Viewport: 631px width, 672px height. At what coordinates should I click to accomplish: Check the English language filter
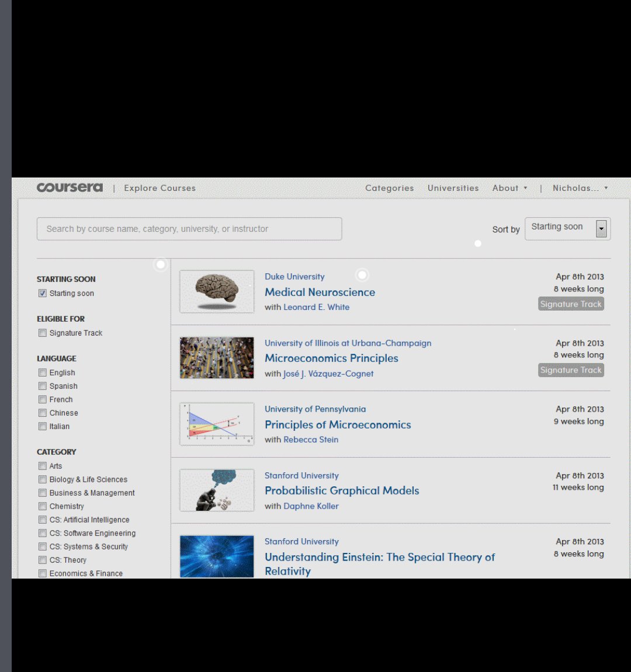43,372
